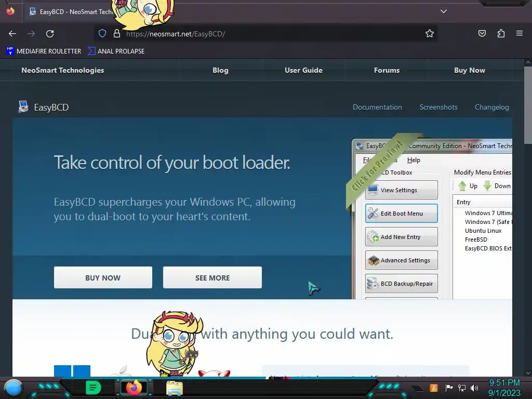Open the User Guide page
This screenshot has height=399, width=532.
(303, 70)
